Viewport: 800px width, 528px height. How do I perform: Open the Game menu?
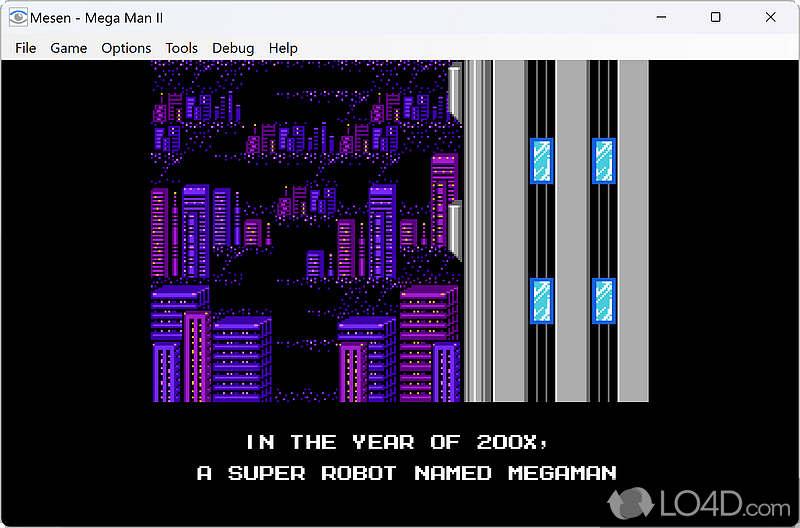tap(68, 48)
